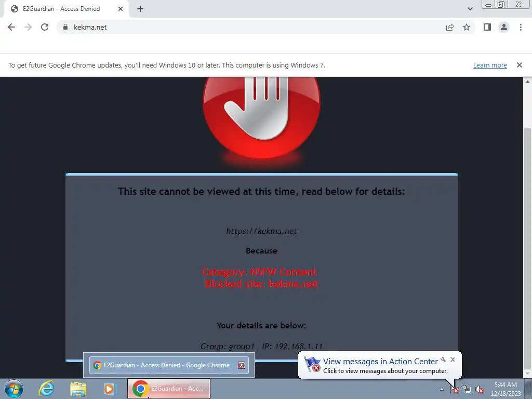Follow the Learn more link

pyautogui.click(x=490, y=65)
